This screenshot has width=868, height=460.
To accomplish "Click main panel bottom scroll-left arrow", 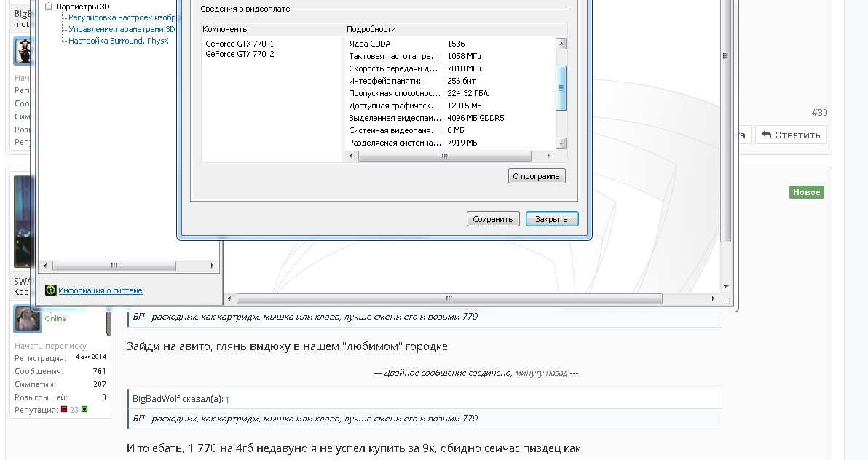I will tap(230, 299).
